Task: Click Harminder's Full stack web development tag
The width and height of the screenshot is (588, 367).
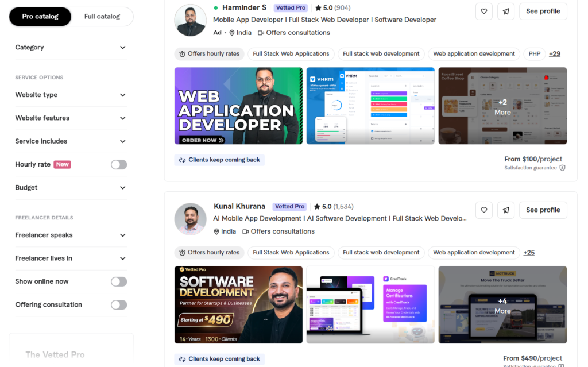Action: pyautogui.click(x=381, y=53)
